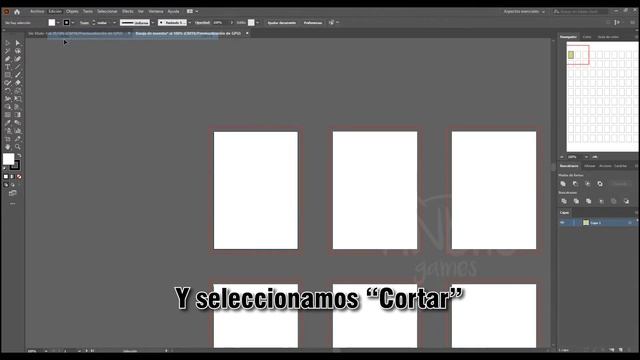Open stroke weight dropdown

pyautogui.click(x=114, y=22)
